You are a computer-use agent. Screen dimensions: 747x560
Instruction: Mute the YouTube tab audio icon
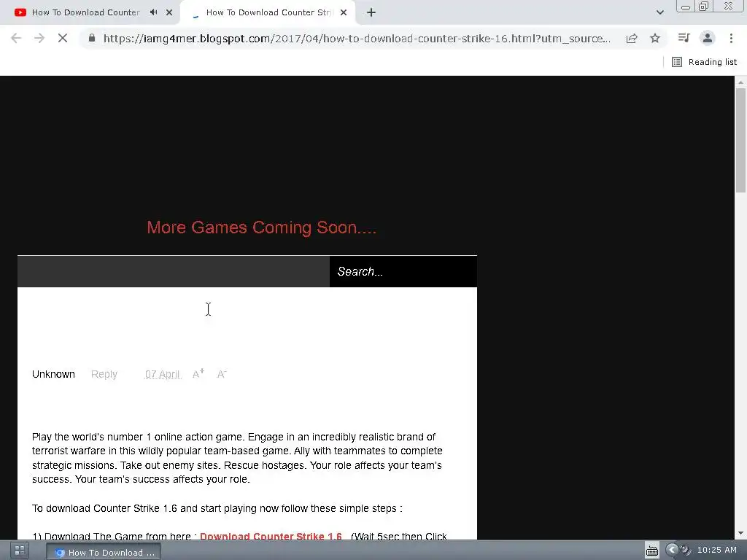(153, 12)
